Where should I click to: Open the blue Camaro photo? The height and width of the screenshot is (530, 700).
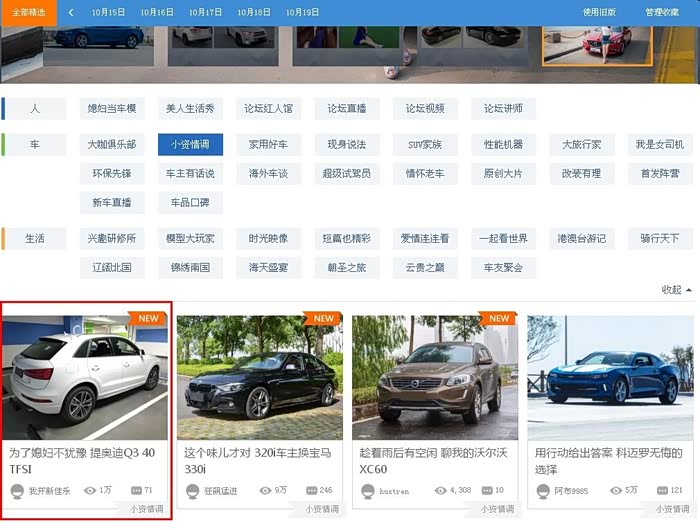click(611, 378)
